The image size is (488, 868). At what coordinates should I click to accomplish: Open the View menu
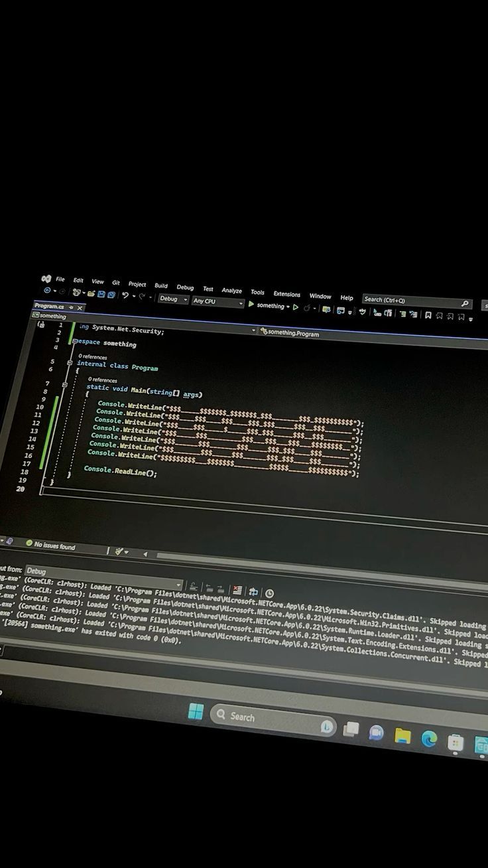click(x=97, y=281)
